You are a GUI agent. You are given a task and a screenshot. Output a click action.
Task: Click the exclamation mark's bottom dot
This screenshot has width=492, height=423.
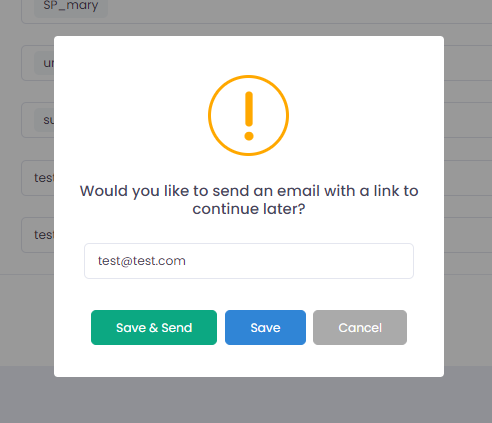pyautogui.click(x=249, y=136)
